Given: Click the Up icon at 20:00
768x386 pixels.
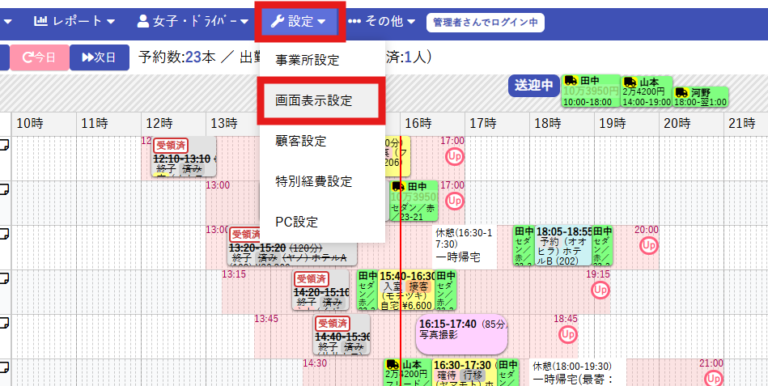Looking at the screenshot, I should point(648,245).
